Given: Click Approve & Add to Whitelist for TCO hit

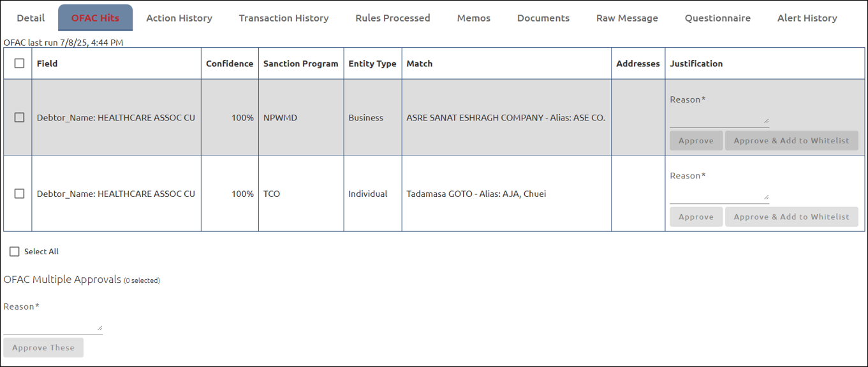Looking at the screenshot, I should pos(791,217).
